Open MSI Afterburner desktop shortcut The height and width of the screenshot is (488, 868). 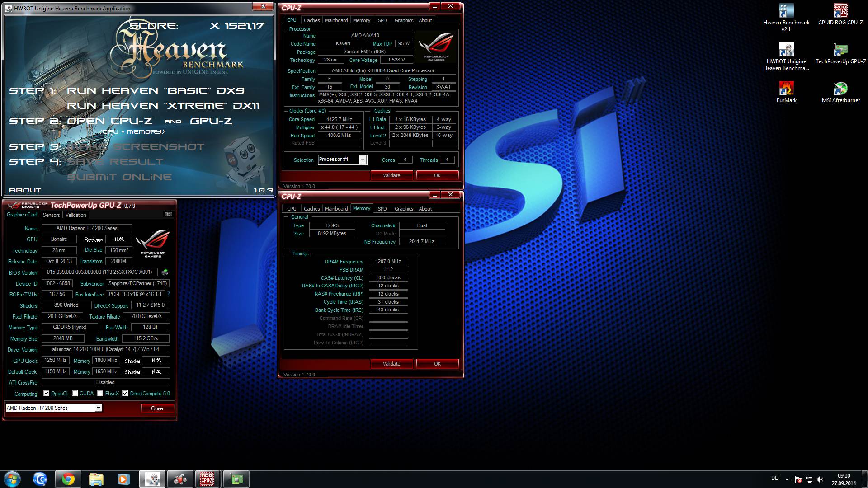tap(840, 92)
